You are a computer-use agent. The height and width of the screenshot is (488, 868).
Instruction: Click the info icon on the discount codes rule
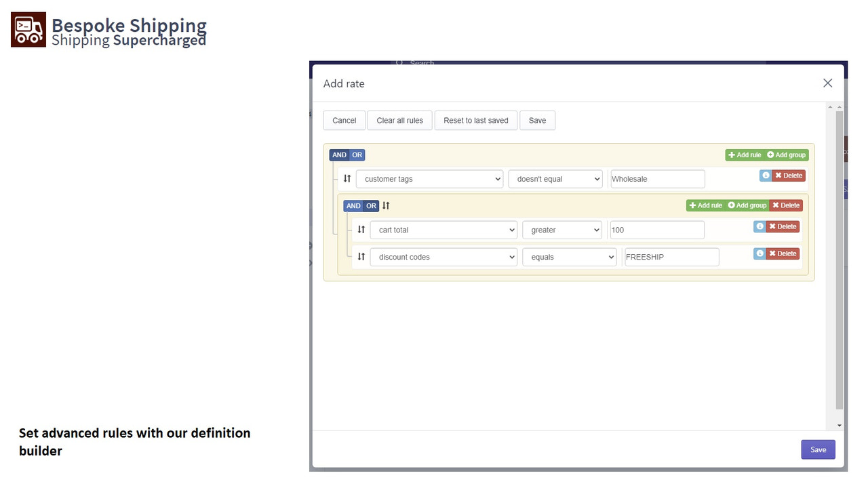(x=759, y=253)
